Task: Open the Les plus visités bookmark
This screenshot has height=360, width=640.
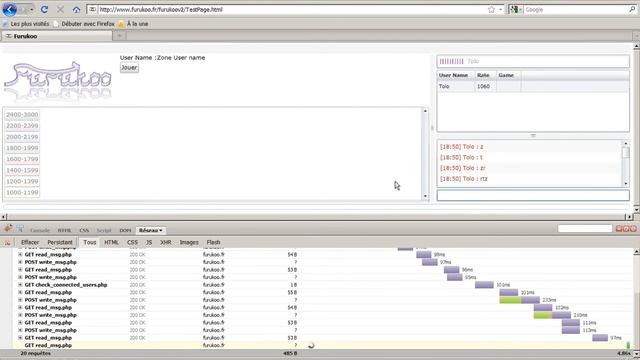Action: tap(26, 24)
